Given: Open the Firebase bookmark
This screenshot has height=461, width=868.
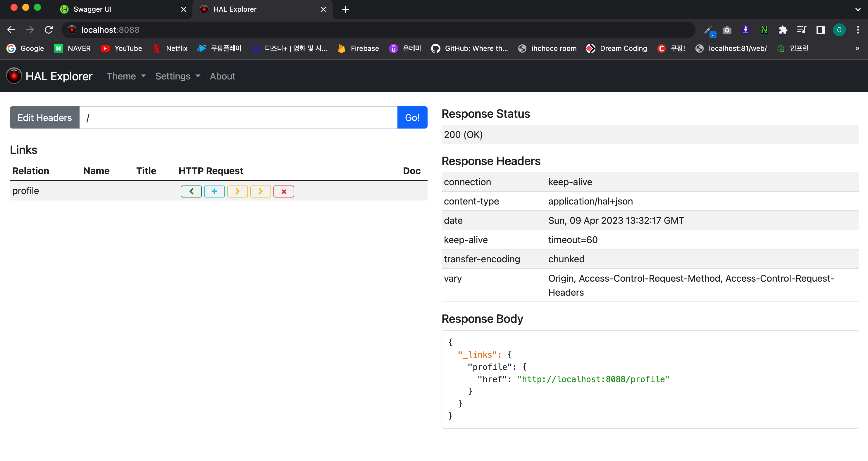Looking at the screenshot, I should (359, 48).
